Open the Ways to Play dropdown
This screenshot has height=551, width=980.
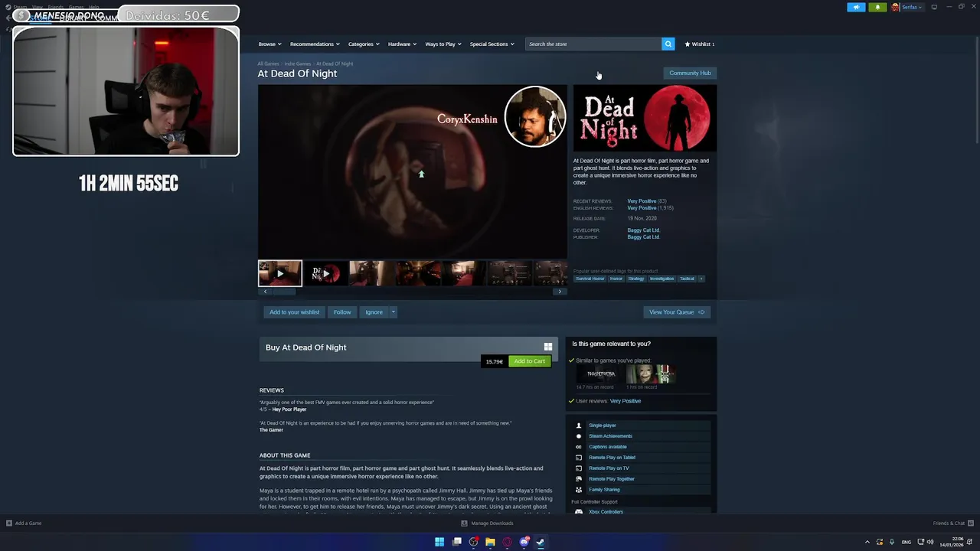coord(443,44)
